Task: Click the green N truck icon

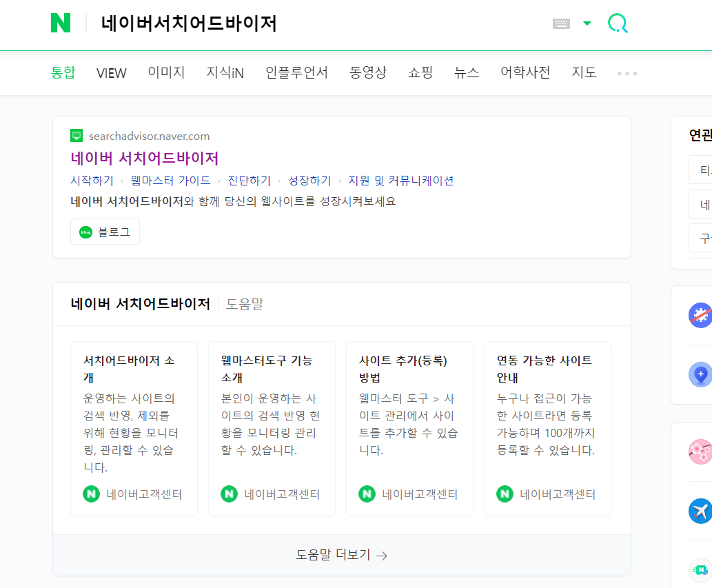Action: pos(701,570)
